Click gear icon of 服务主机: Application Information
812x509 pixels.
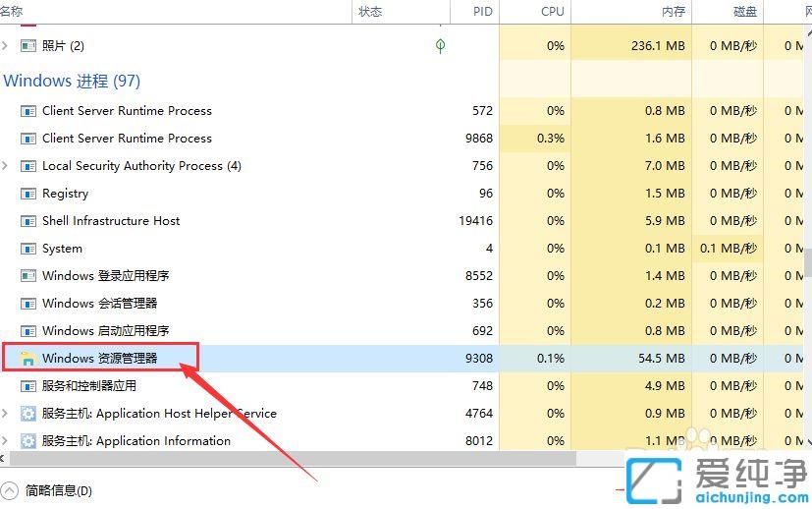(x=28, y=441)
